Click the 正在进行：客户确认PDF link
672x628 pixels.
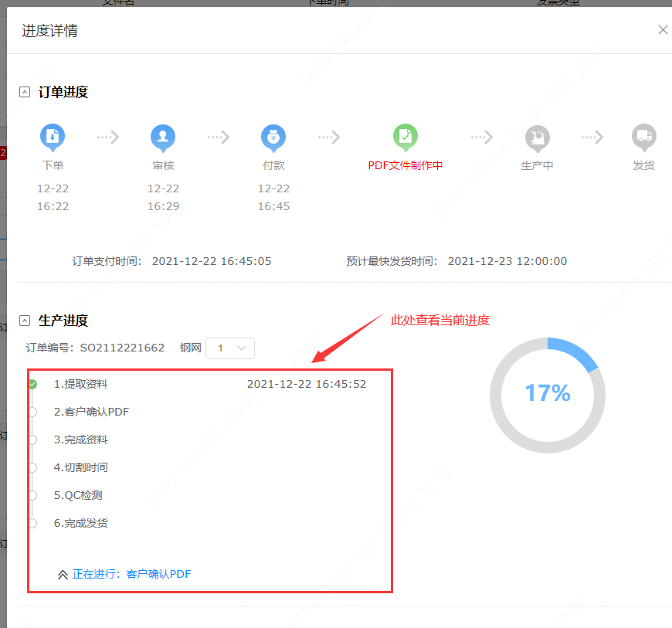click(131, 574)
